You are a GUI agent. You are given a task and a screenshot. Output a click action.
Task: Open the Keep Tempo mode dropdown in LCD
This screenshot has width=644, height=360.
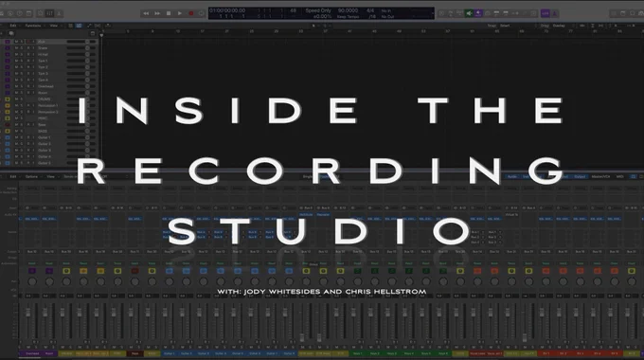[x=348, y=17]
